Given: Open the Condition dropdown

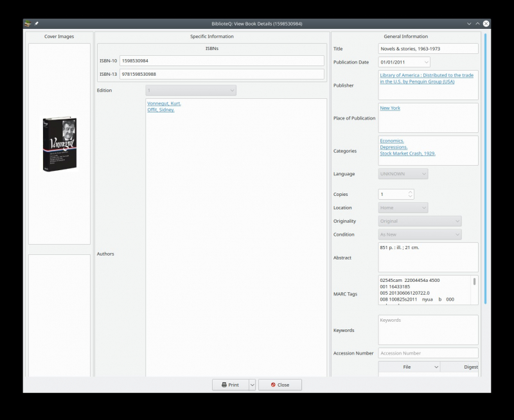Looking at the screenshot, I should (420, 234).
